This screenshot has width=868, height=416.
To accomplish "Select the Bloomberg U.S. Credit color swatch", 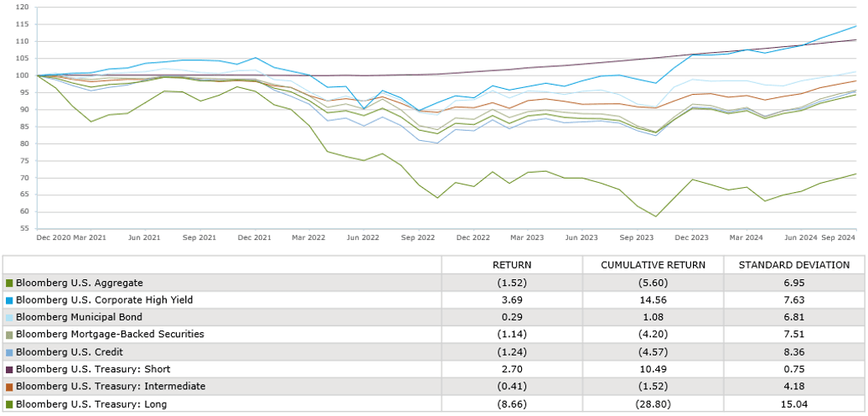I will (9, 351).
